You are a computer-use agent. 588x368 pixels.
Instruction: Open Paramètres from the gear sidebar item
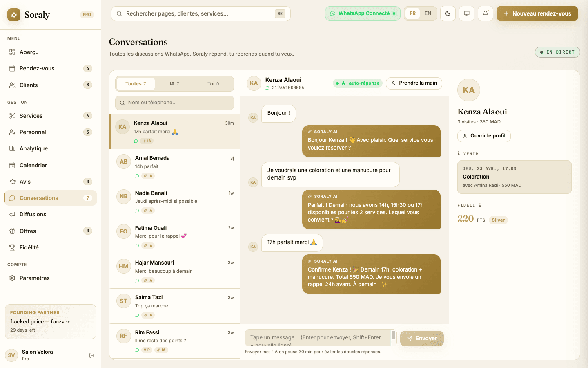pos(34,278)
